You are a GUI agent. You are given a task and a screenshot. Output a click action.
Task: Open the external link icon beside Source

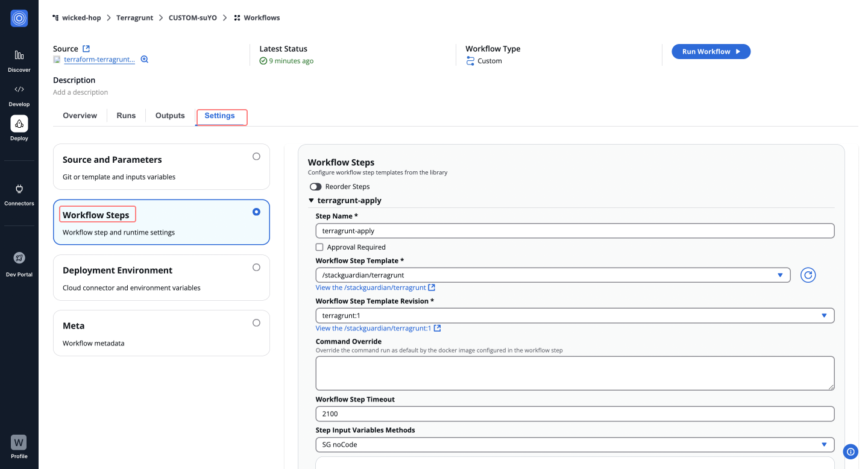[86, 49]
